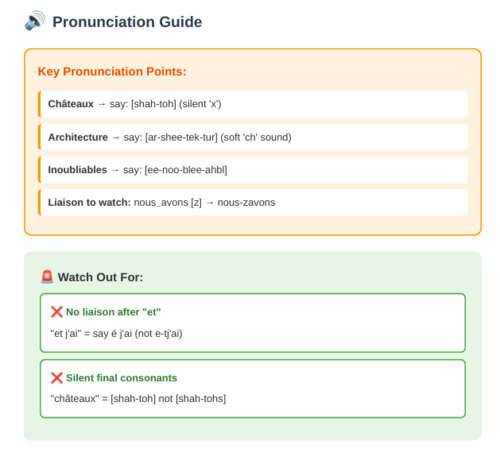Click arrow before nous-zavons
This screenshot has height=456, width=500.
[x=210, y=203]
